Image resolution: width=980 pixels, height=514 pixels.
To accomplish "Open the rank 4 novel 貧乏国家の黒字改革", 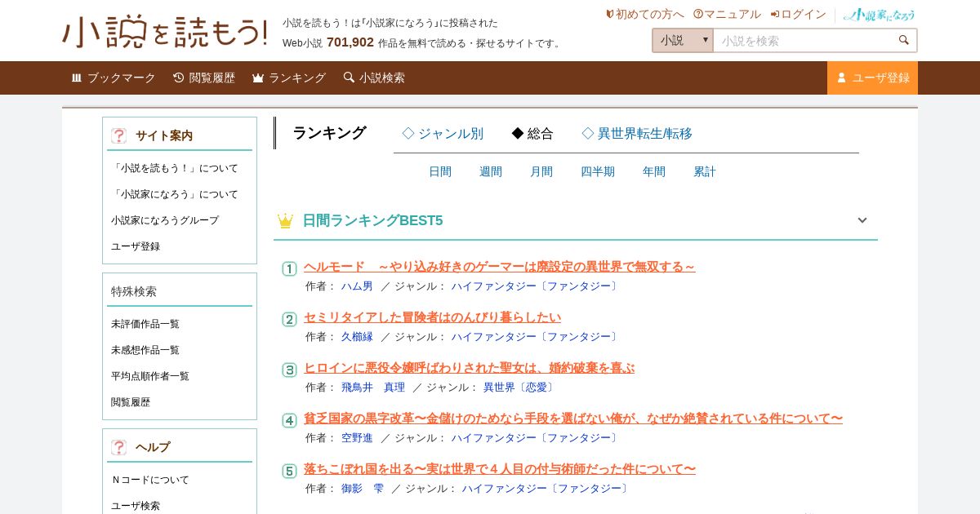I will [x=573, y=419].
